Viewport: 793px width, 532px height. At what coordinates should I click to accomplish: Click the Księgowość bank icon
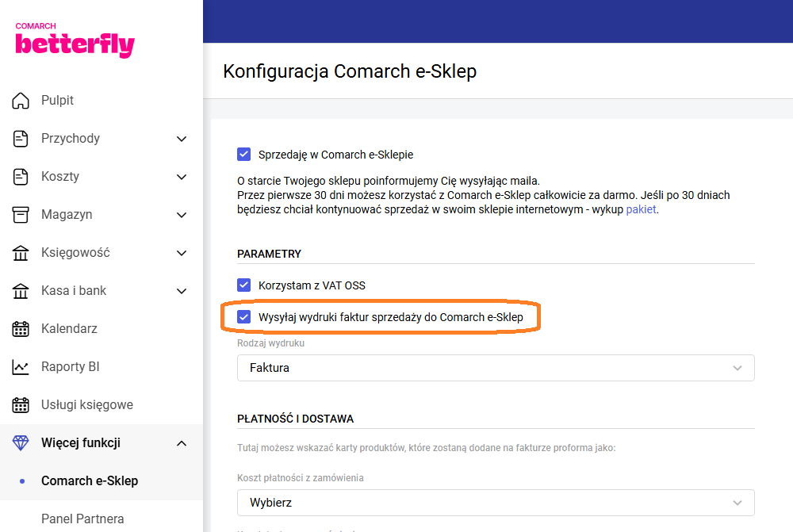[21, 253]
